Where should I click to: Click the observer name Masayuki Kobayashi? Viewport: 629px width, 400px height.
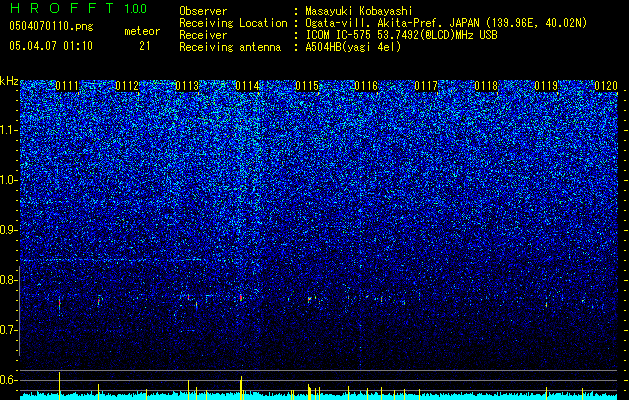359,12
